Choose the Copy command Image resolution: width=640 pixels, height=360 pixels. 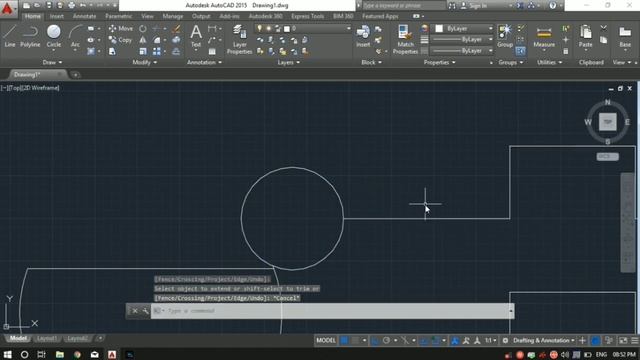tap(120, 40)
